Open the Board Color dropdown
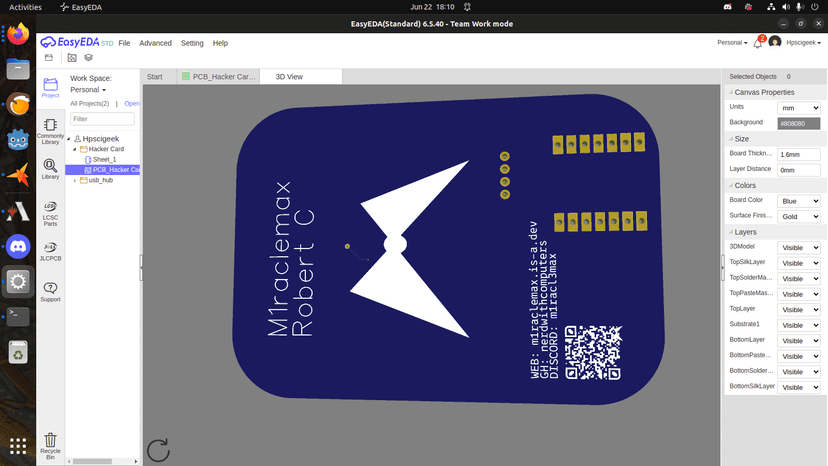This screenshot has width=828, height=466. 800,200
